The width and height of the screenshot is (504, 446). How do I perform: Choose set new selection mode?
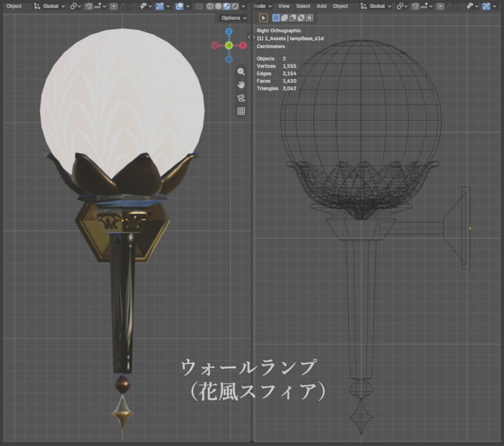276,18
